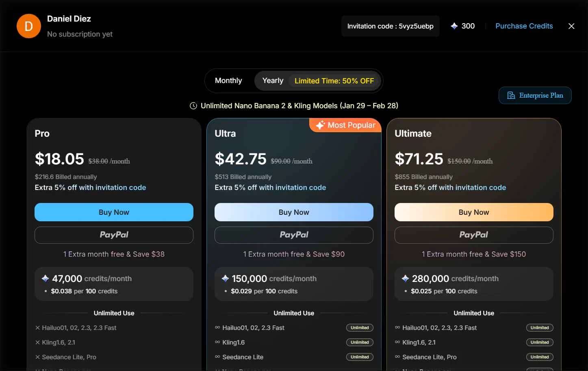Click the Enterprise Plan building icon
588x371 pixels.
(x=511, y=95)
